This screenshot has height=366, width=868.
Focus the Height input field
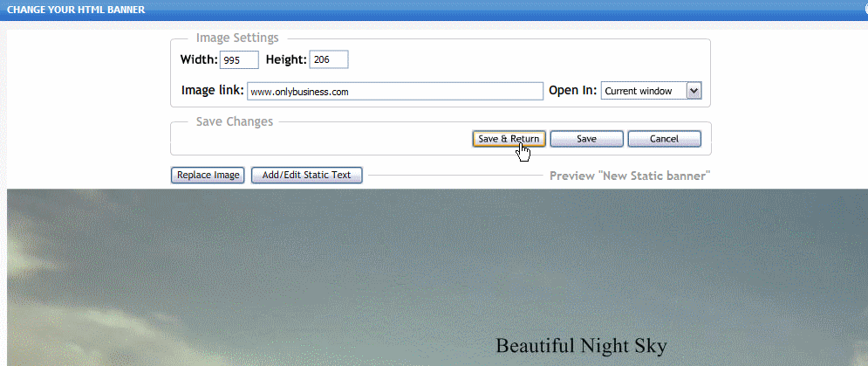click(328, 60)
